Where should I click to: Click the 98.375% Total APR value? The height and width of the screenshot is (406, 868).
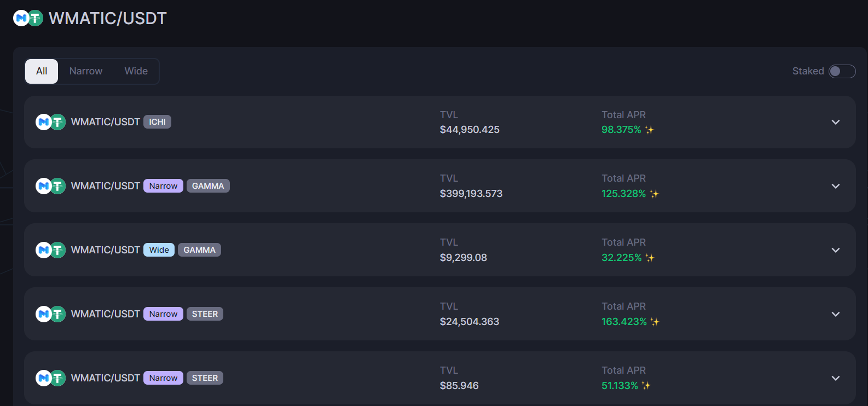click(621, 130)
